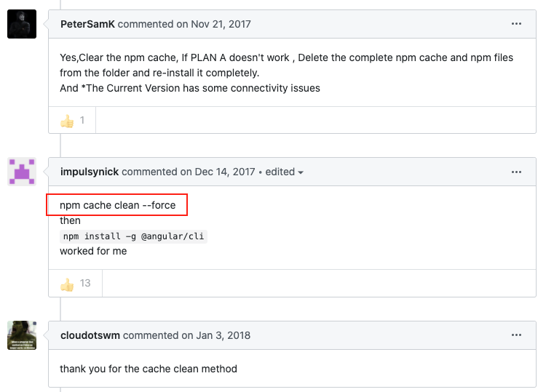Open PeterSamK comment options menu
The height and width of the screenshot is (392, 546).
(516, 24)
